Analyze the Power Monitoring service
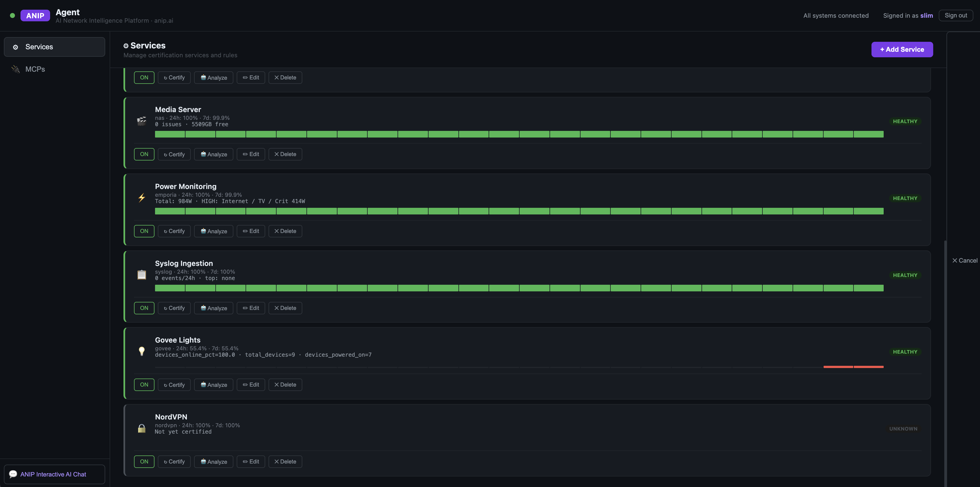The image size is (980, 487). point(214,231)
